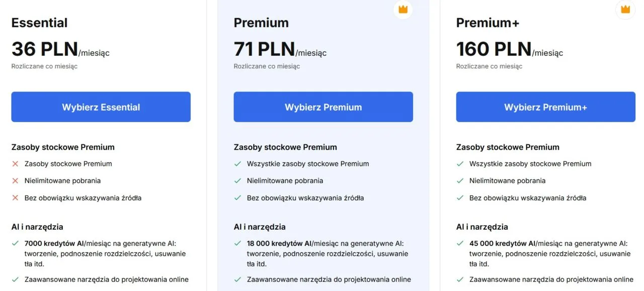The height and width of the screenshot is (291, 644).
Task: Click the 160 PLN monthly price
Action: coord(494,49)
